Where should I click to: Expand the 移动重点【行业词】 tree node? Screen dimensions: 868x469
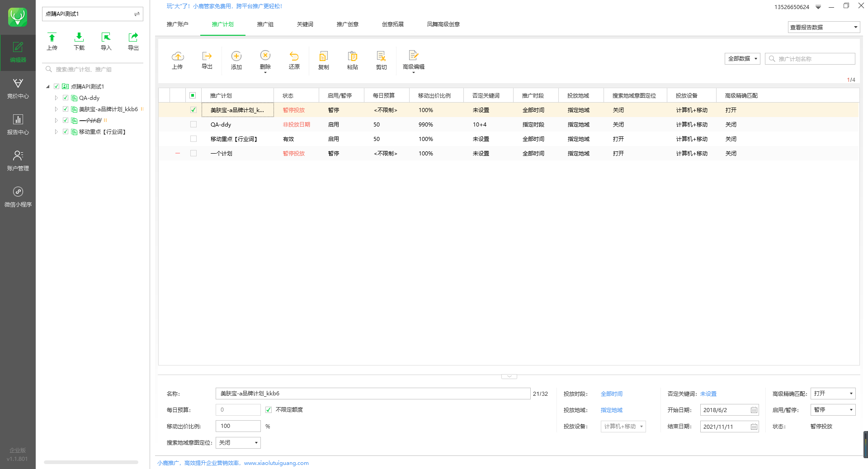(x=56, y=131)
